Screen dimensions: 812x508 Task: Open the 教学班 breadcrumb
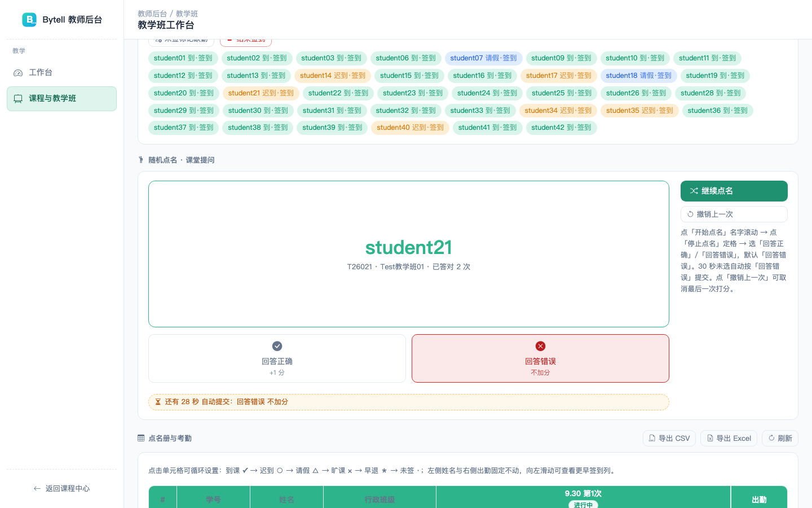coord(187,14)
